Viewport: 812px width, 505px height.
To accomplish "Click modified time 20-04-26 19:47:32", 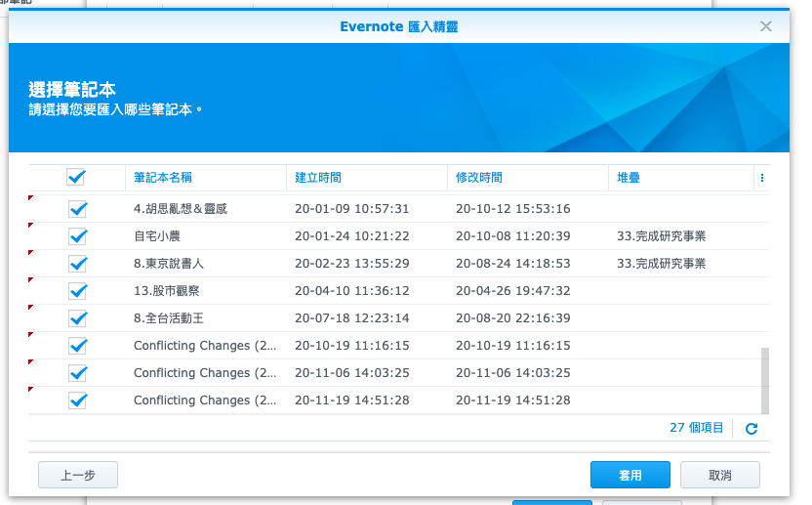I will 513,291.
